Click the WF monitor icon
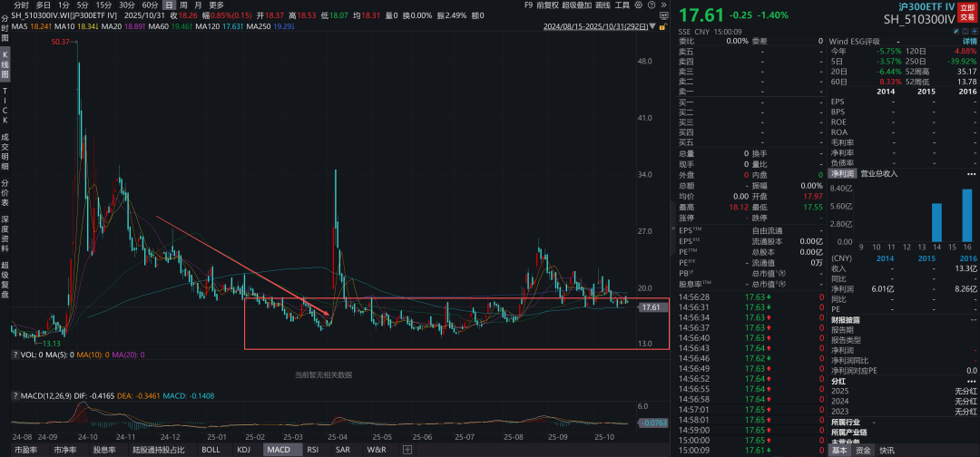 (663, 15)
